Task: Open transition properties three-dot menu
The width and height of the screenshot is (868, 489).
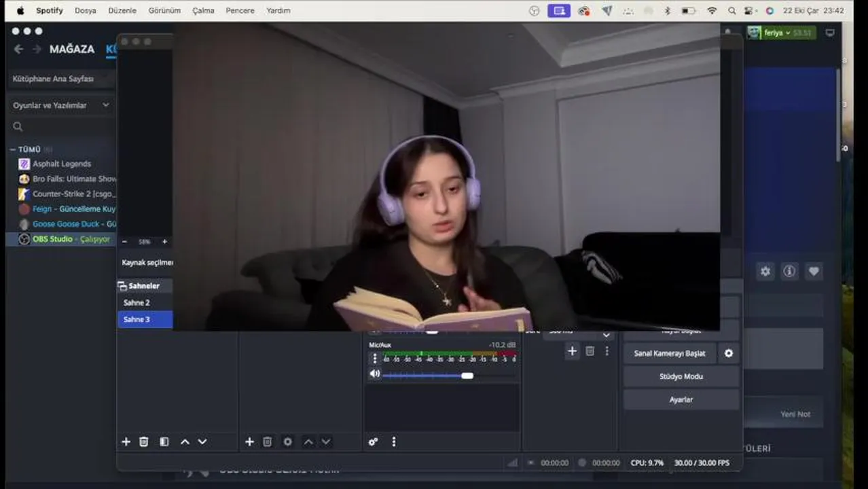Action: click(607, 351)
